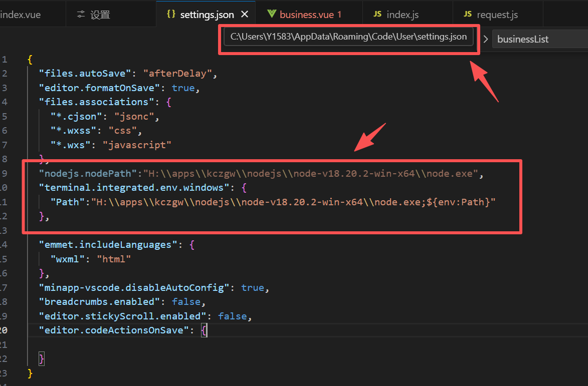Click the JSON braces icon on settings.json tab

tap(170, 15)
